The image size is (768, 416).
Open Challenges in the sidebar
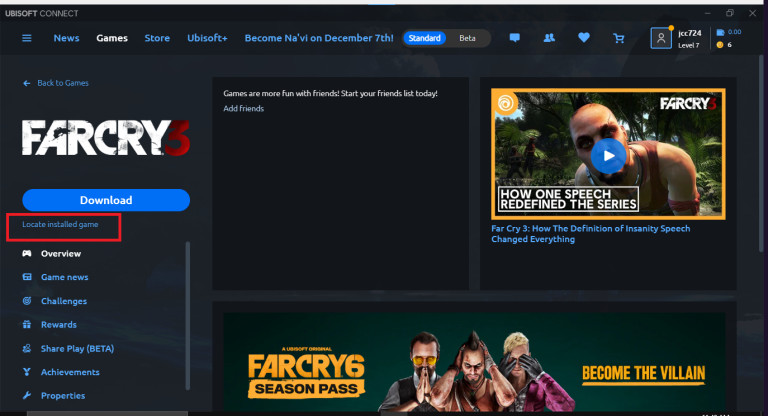pyautogui.click(x=63, y=301)
